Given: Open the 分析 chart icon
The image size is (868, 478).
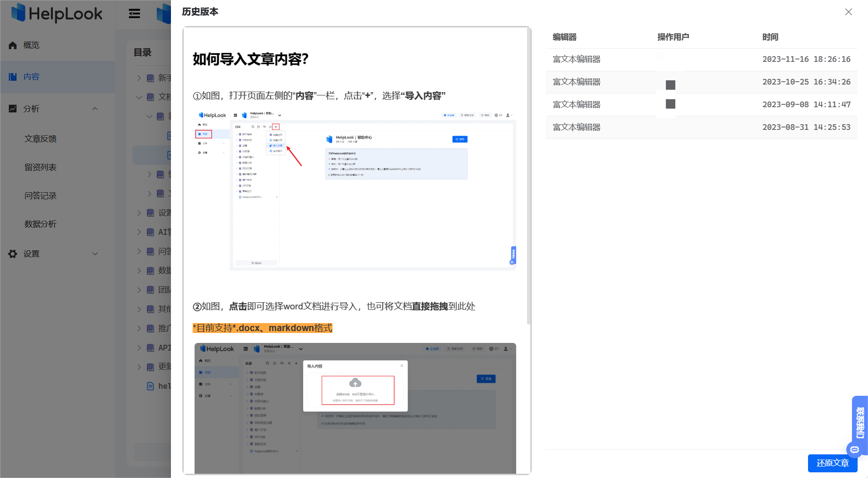Looking at the screenshot, I should (x=13, y=109).
